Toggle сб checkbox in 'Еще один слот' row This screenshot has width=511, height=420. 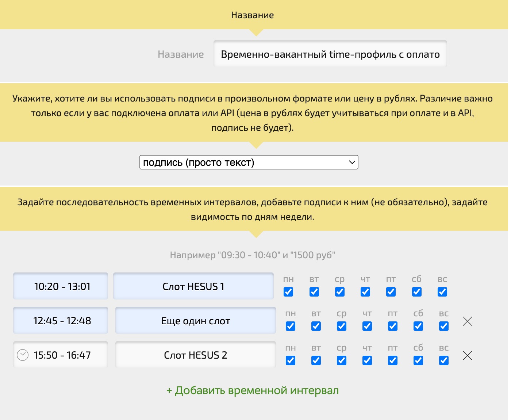tap(418, 326)
